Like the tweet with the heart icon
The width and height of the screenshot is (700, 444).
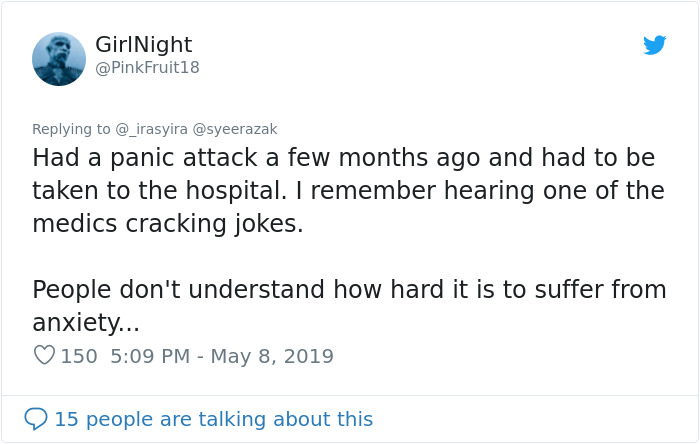(43, 355)
